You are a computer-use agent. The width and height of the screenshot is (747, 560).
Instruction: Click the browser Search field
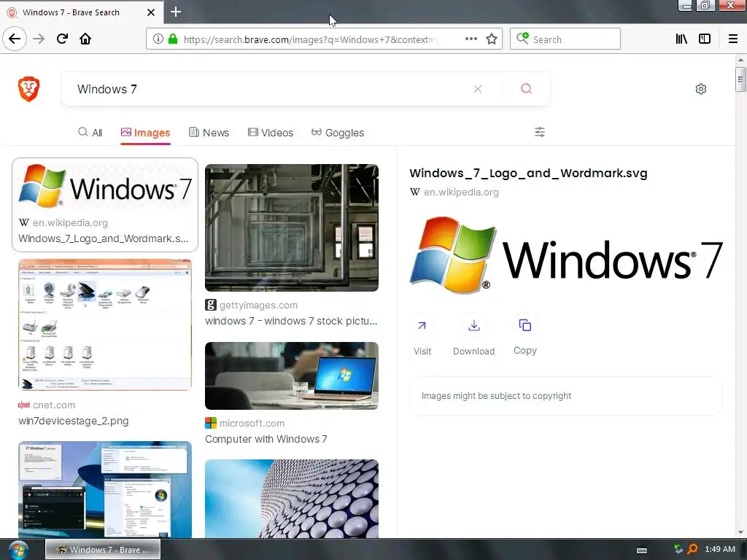tap(565, 39)
